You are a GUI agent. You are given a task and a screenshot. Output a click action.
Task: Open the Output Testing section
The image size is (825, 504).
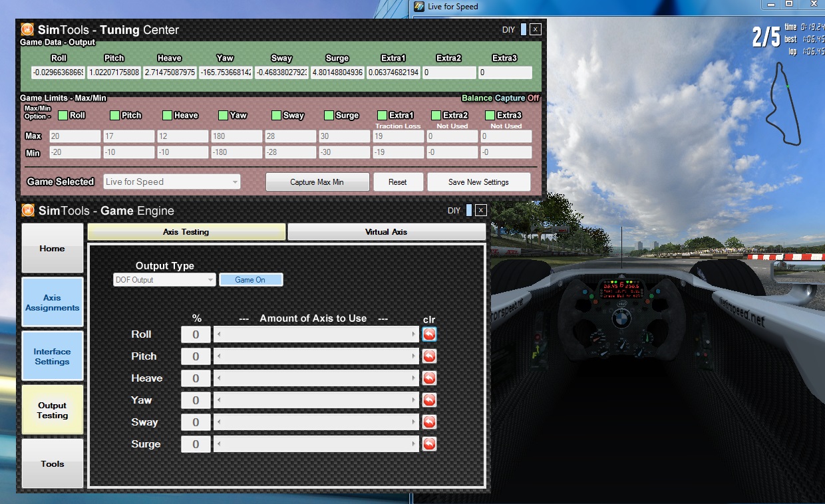pyautogui.click(x=53, y=410)
